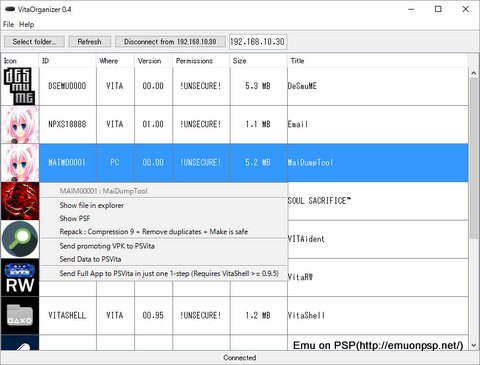This screenshot has width=480, height=365.
Task: Click the SOUL SACRIFICE red icon
Action: click(x=20, y=201)
